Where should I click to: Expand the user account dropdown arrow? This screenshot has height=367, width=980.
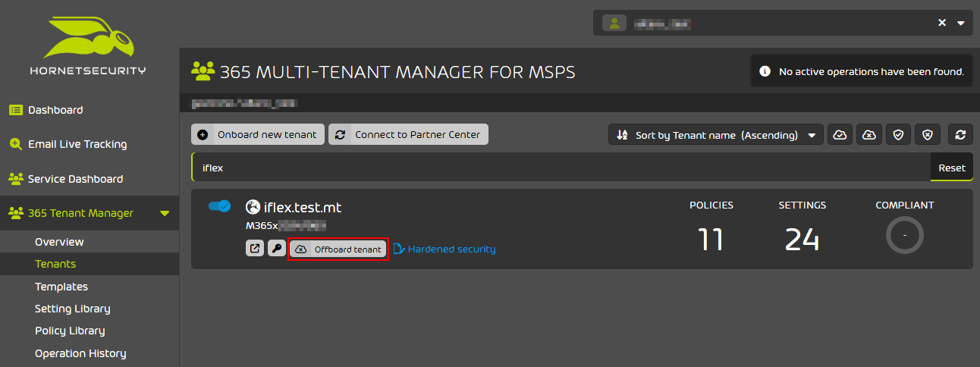coord(961,23)
